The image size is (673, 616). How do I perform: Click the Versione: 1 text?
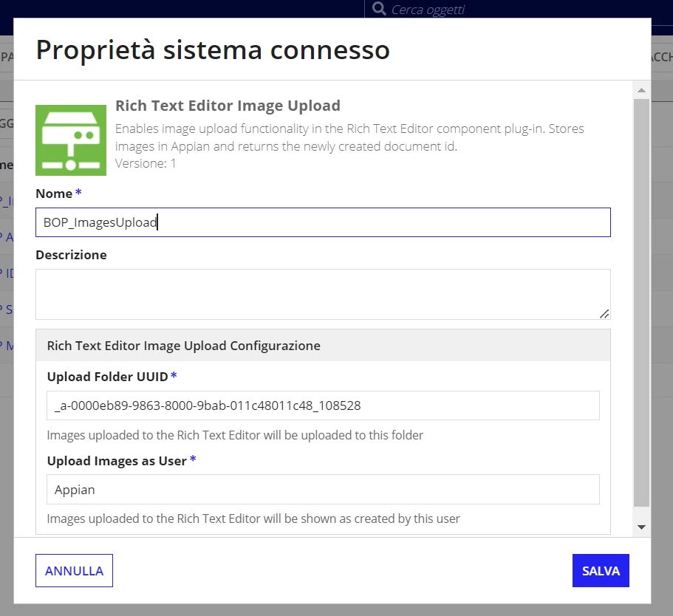[x=146, y=163]
